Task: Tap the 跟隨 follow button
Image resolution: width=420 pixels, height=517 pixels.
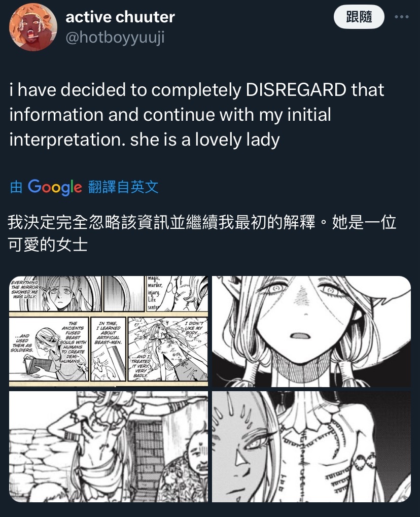Action: tap(359, 16)
